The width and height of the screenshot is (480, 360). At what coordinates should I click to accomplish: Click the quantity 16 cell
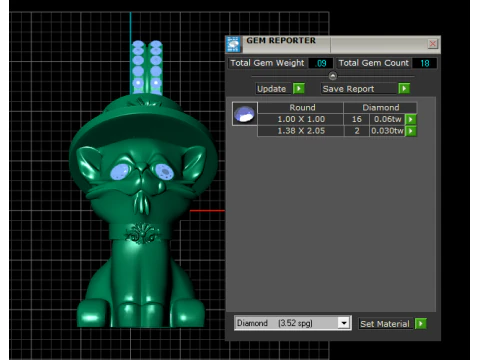(x=356, y=119)
